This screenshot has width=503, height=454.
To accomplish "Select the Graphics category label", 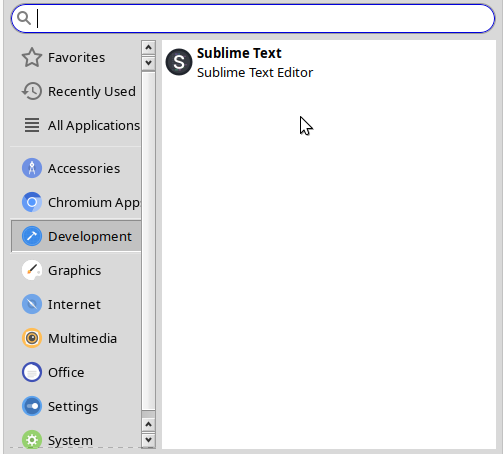I will point(74,271).
